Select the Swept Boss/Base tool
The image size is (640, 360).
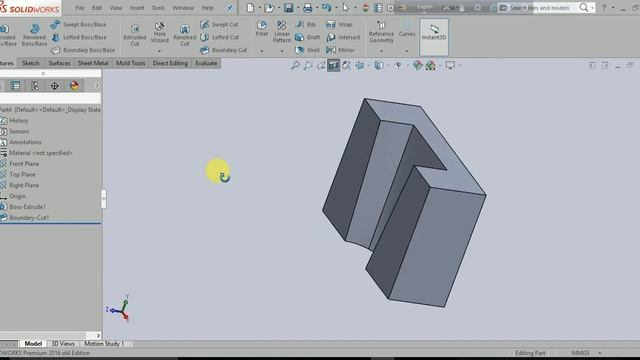coord(78,24)
